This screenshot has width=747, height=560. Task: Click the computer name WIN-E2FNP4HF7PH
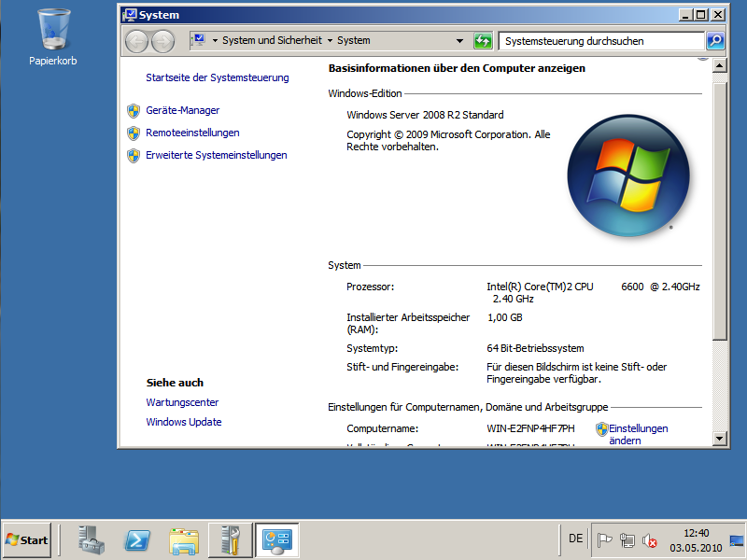[x=530, y=428]
